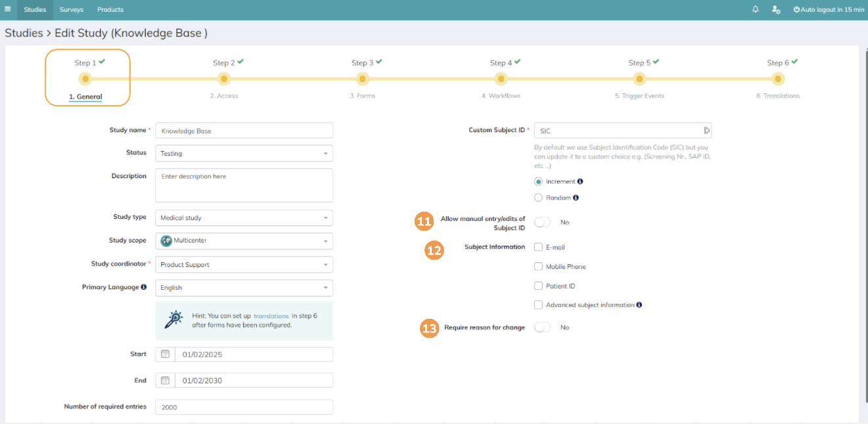Go to 2. Access step tab
Image resolution: width=868 pixels, height=424 pixels.
224,96
